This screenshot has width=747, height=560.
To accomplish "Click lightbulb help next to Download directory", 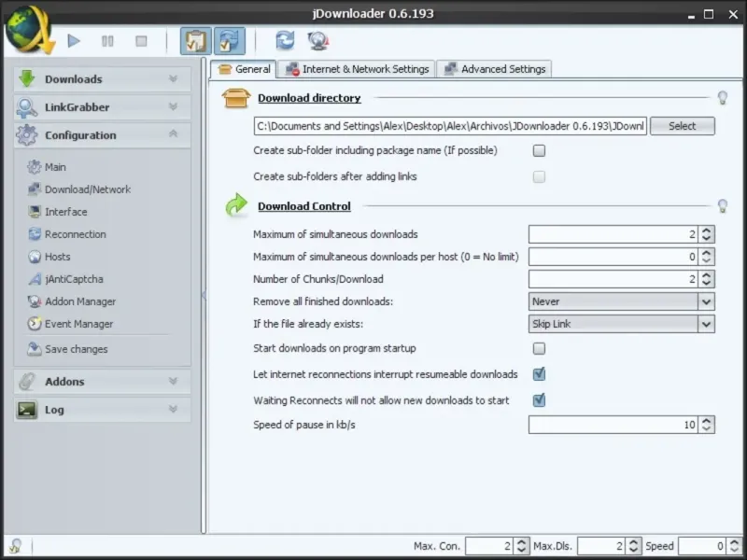I will 723,98.
